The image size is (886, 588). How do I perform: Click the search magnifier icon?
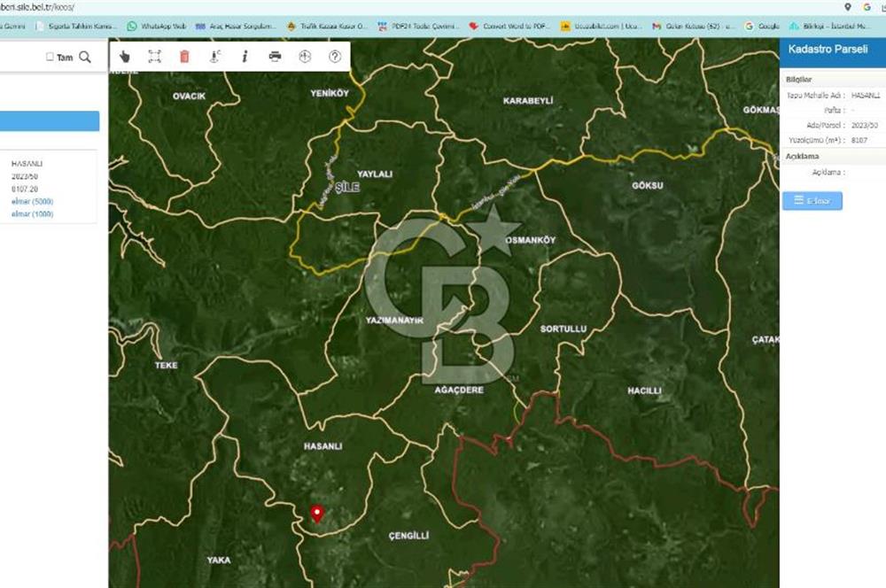click(85, 57)
